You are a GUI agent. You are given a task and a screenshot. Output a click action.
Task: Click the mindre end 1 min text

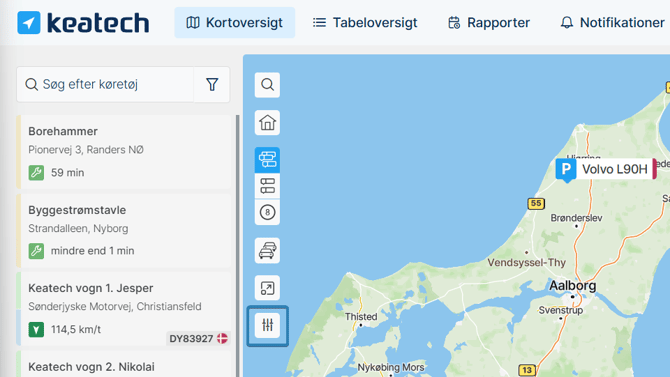tap(92, 251)
